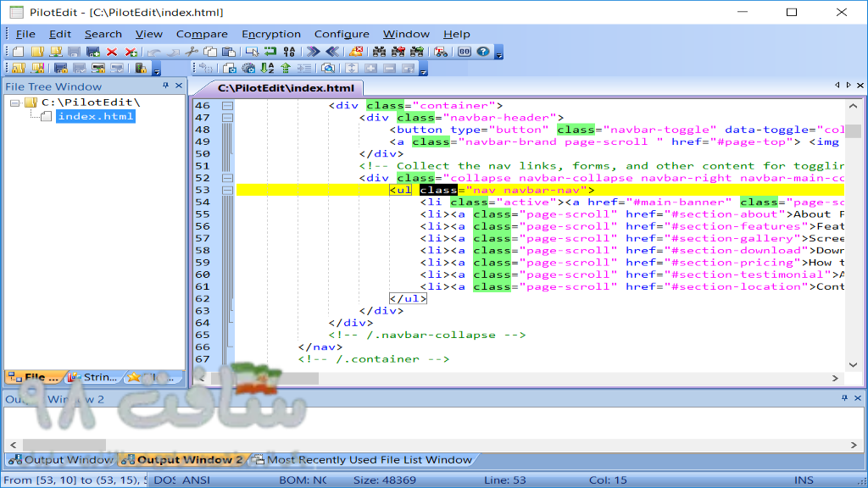Click the clear bookmarks icon with red X
This screenshot has width=868, height=488.
tap(356, 52)
